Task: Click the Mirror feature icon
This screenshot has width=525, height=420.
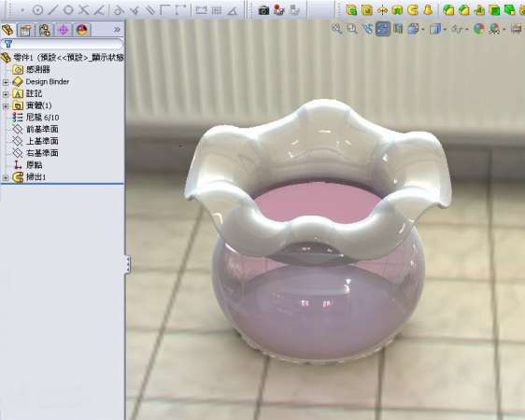Action: 382,10
